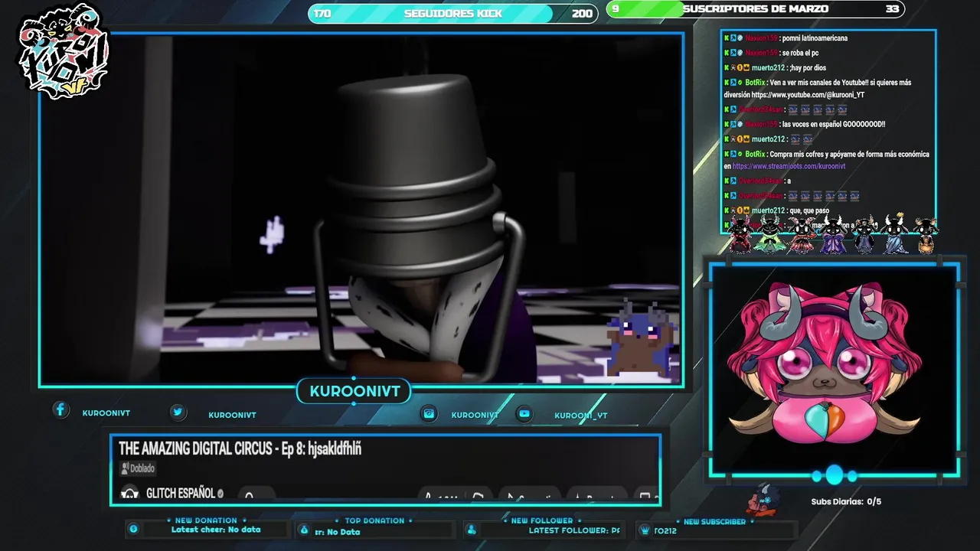
Task: Click the main video showing the bucket character
Action: click(x=361, y=209)
